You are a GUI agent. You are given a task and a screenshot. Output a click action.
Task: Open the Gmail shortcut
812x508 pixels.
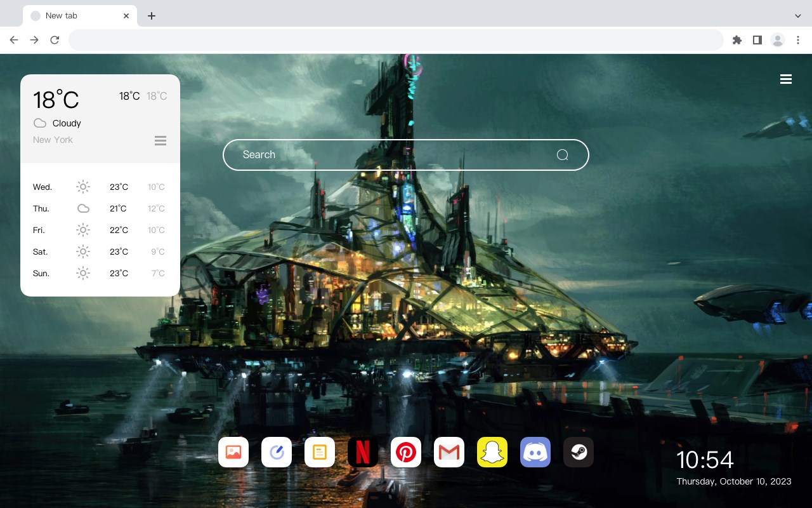tap(449, 452)
